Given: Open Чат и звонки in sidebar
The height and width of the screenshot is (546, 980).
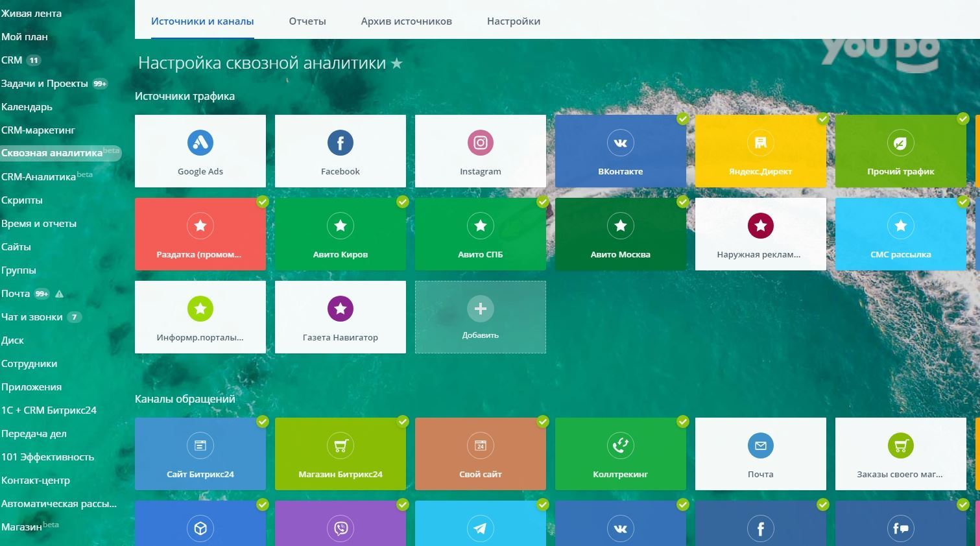Looking at the screenshot, I should point(32,317).
